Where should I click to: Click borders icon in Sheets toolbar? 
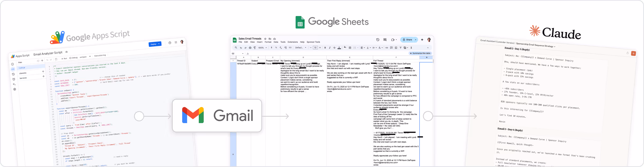pyautogui.click(x=350, y=48)
